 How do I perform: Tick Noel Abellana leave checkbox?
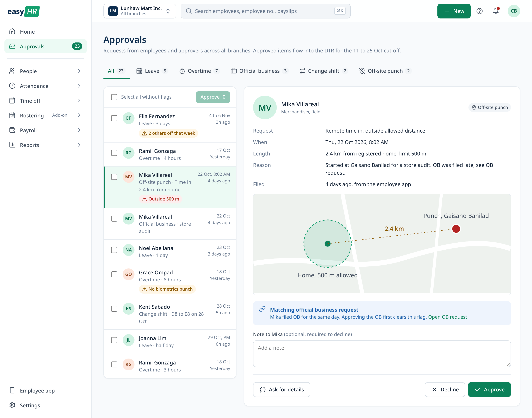point(114,250)
